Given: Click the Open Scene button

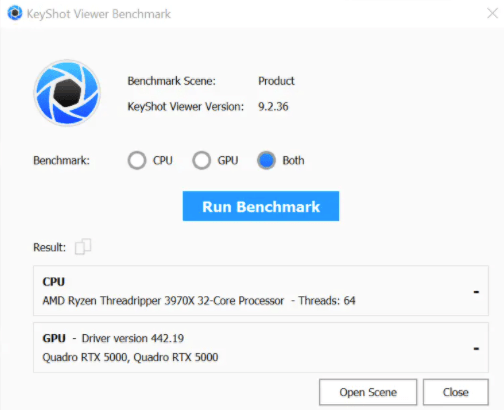Looking at the screenshot, I should [x=368, y=392].
